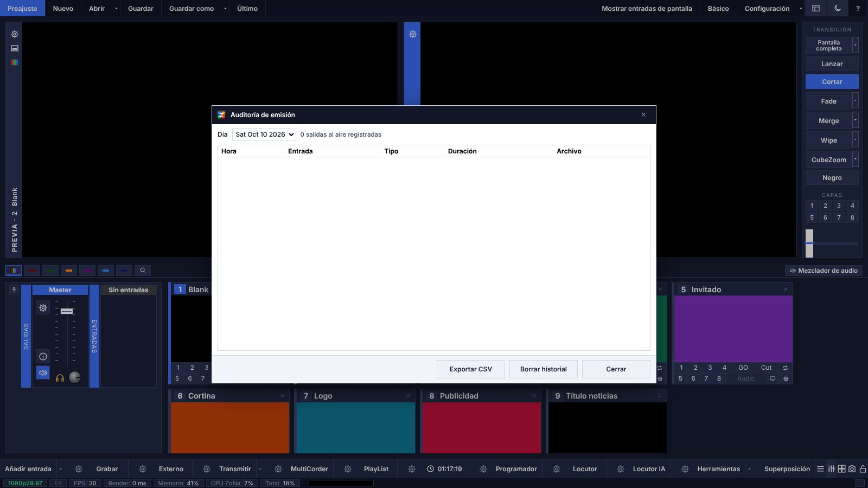Toggle layer 6 in Capas
The height and width of the screenshot is (488, 868).
[825, 217]
